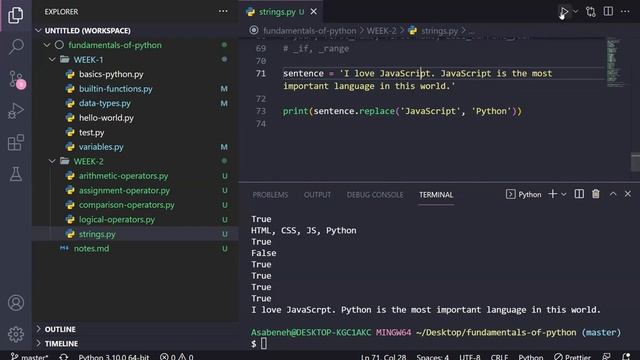The image size is (640, 360).
Task: Open data-types.py file
Action: [x=104, y=103]
